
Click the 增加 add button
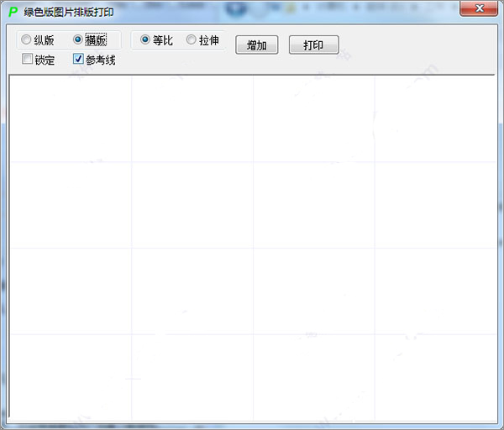(x=256, y=45)
